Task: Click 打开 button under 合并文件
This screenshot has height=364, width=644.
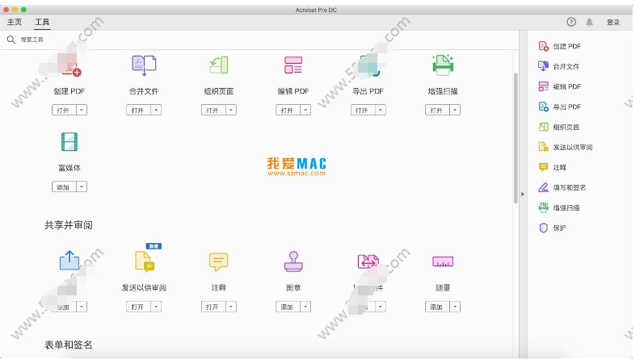Action: point(138,110)
